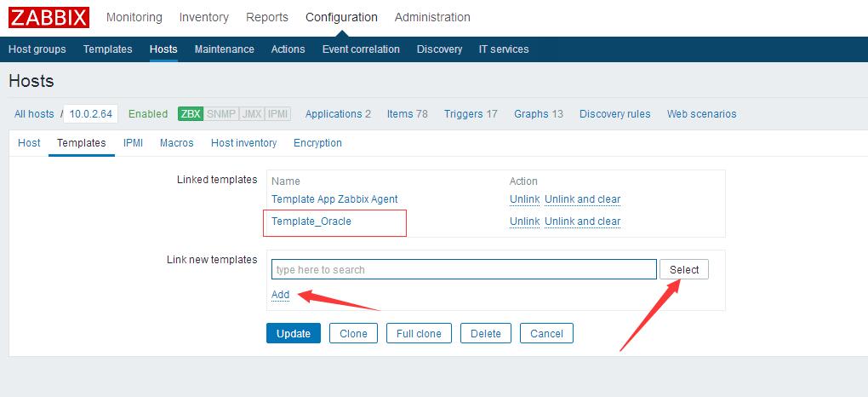
Task: Focus the template search field
Action: click(464, 269)
